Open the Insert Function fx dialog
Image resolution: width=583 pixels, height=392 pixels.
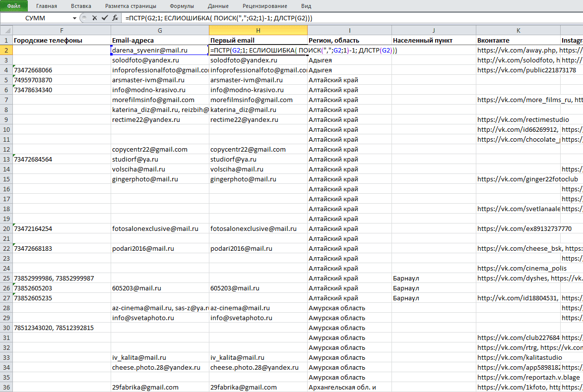pyautogui.click(x=115, y=18)
